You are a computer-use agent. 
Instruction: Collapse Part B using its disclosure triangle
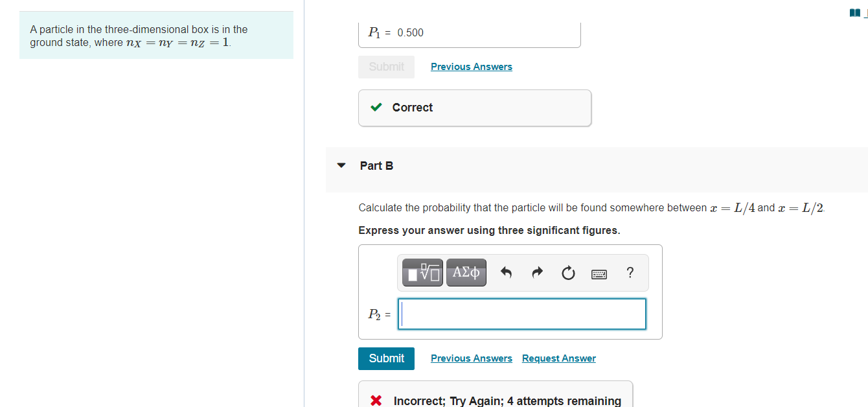click(341, 165)
